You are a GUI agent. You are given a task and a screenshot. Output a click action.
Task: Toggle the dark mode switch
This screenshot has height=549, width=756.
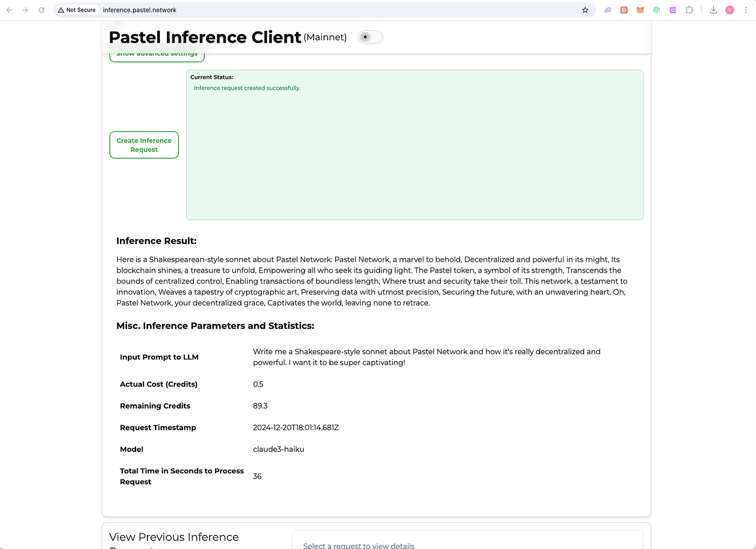pos(370,37)
